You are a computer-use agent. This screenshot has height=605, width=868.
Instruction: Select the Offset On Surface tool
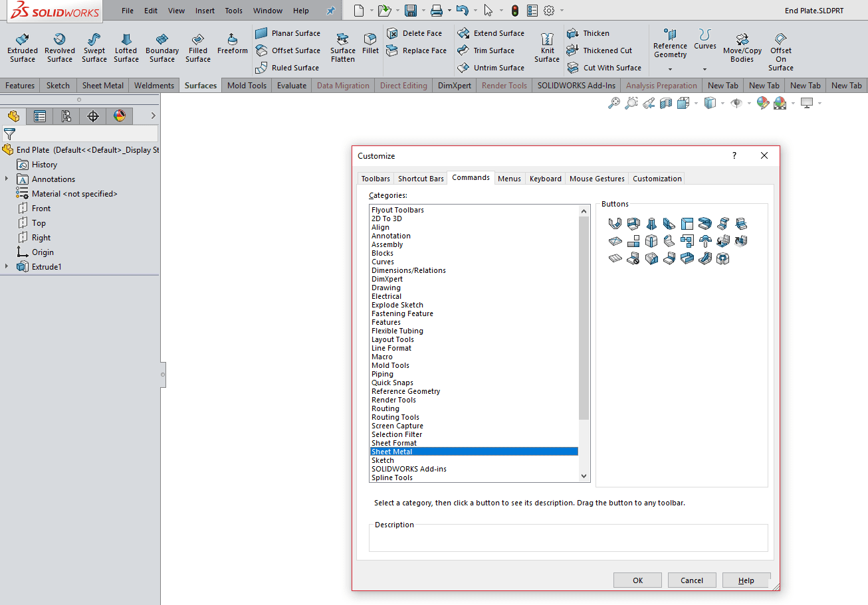tap(781, 52)
